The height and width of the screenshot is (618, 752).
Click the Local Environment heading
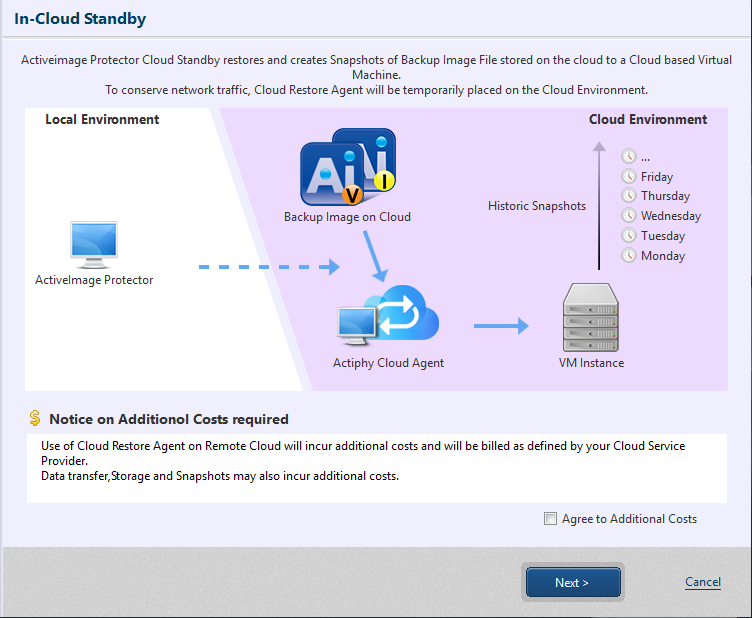[102, 120]
